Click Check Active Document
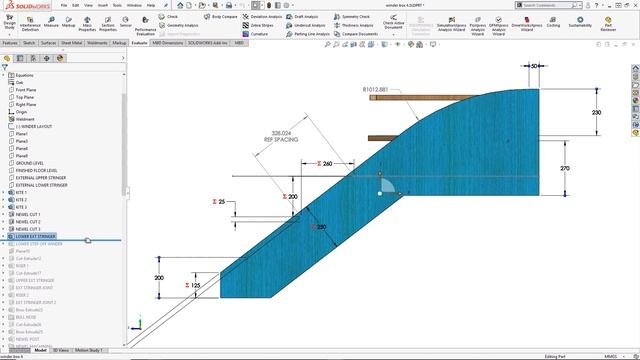Screen dimensions: 640x360 [393, 22]
